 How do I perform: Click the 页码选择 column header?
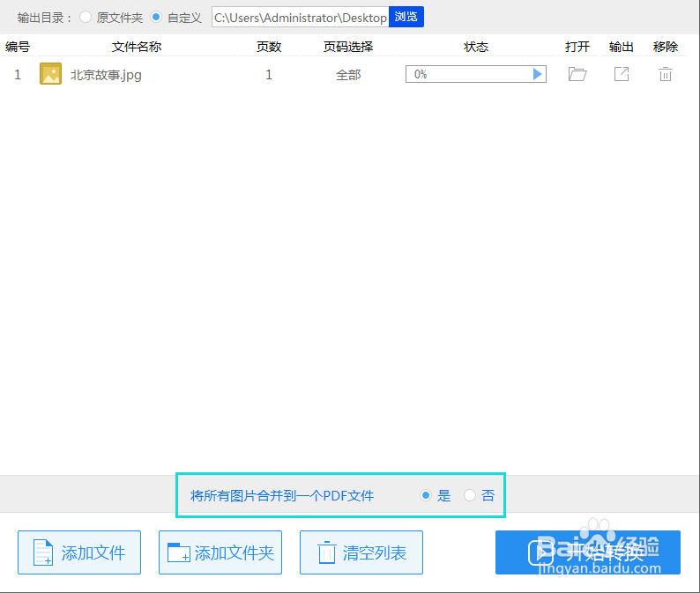point(348,47)
